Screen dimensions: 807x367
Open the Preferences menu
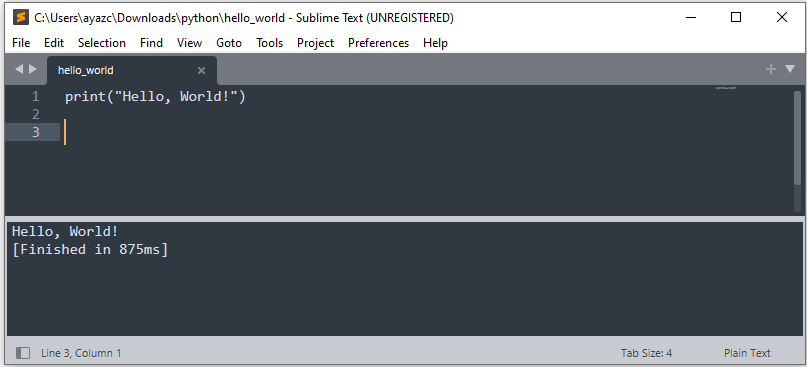click(x=378, y=43)
